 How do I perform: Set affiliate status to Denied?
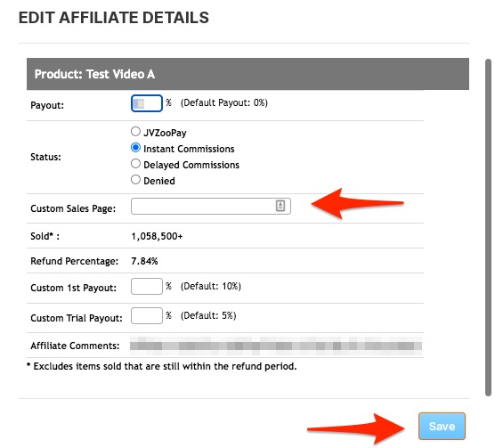(x=135, y=180)
